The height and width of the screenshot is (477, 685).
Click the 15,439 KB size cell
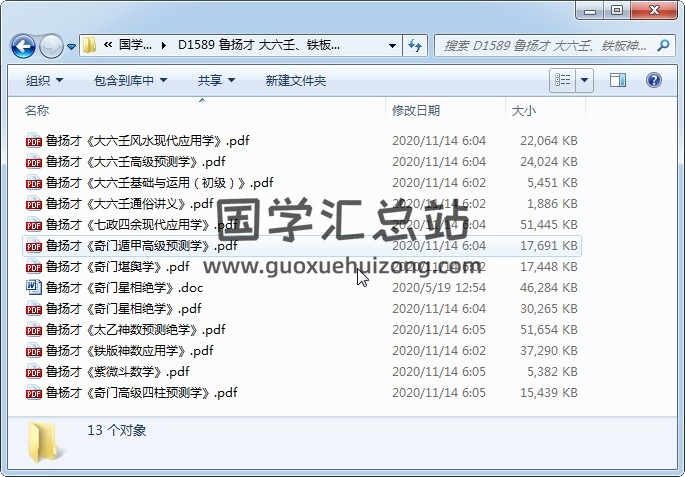(x=549, y=392)
